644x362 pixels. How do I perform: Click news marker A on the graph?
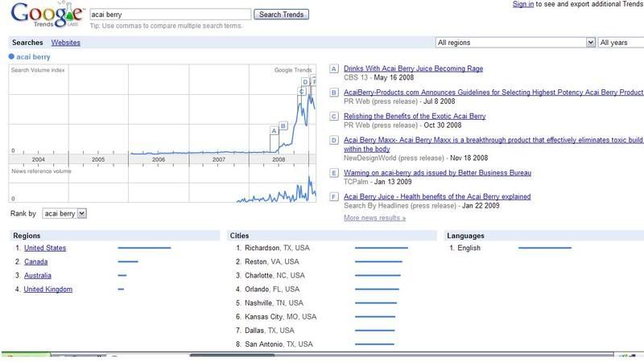275,130
